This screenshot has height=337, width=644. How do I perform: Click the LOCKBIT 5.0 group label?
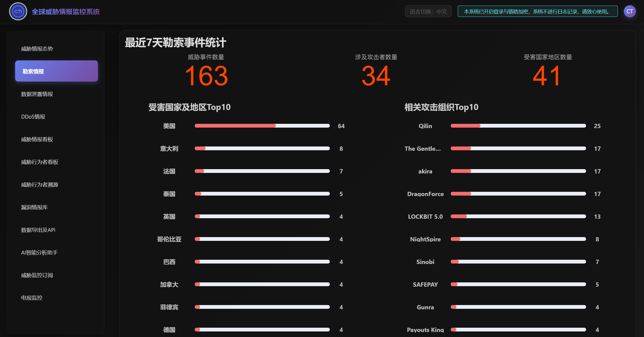pyautogui.click(x=425, y=216)
